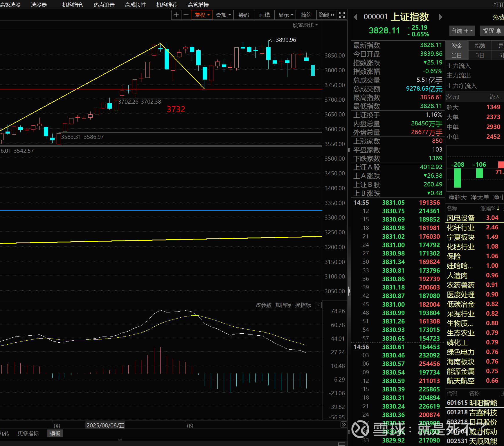Open the 九转 indicator tab
Screen dimensions: 504x446
5,433
